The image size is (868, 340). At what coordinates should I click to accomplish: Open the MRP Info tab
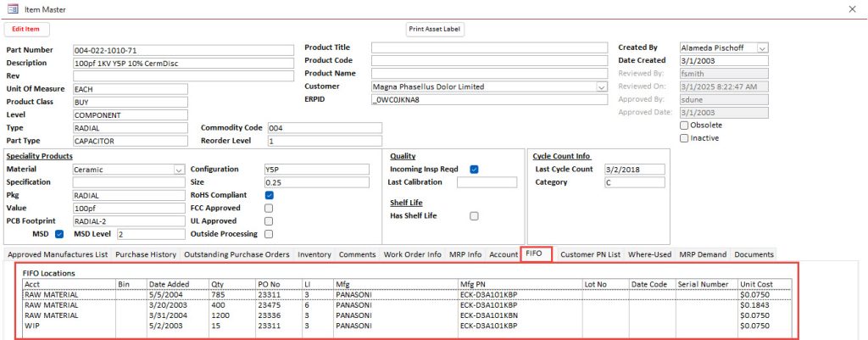(465, 254)
